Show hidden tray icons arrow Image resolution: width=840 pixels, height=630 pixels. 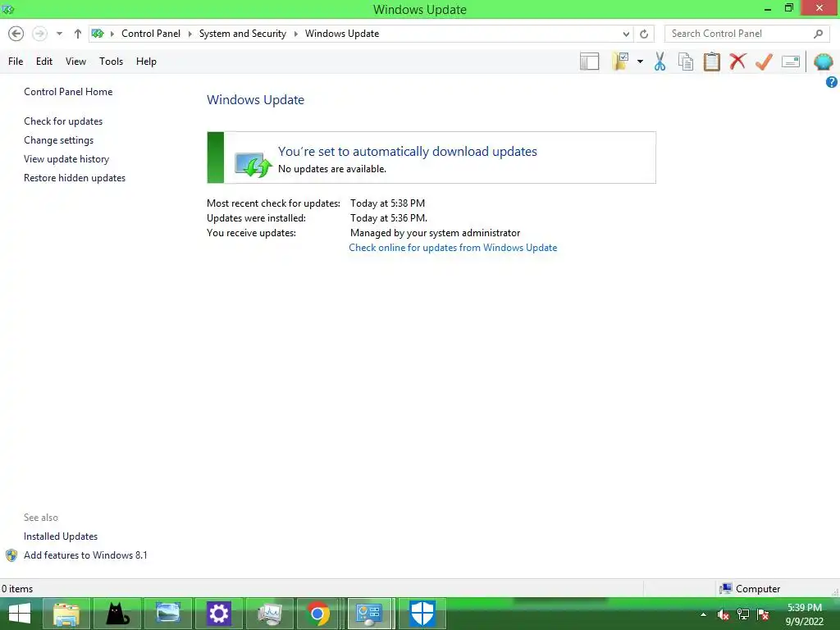(x=703, y=614)
